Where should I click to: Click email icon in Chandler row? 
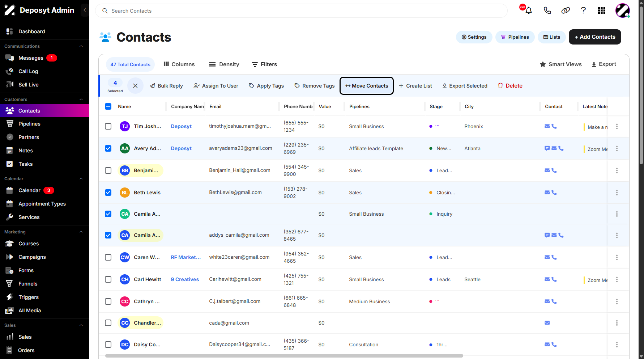tap(547, 323)
